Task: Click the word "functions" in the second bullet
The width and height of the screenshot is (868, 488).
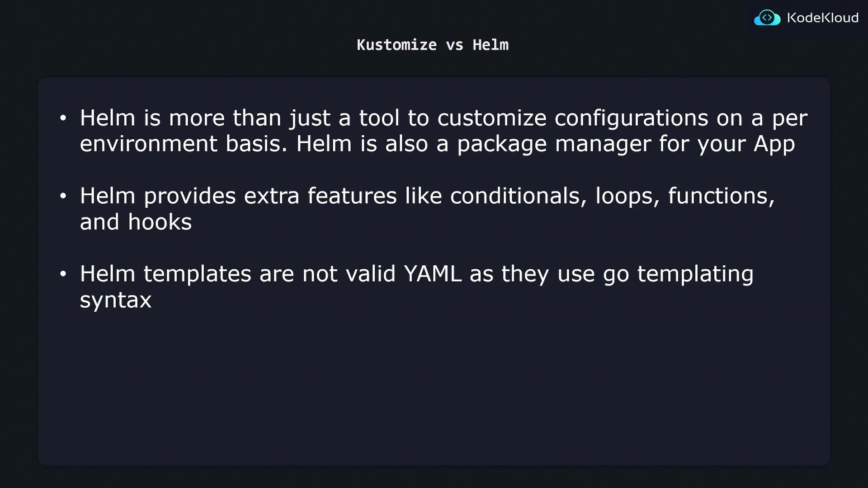Action: 718,196
